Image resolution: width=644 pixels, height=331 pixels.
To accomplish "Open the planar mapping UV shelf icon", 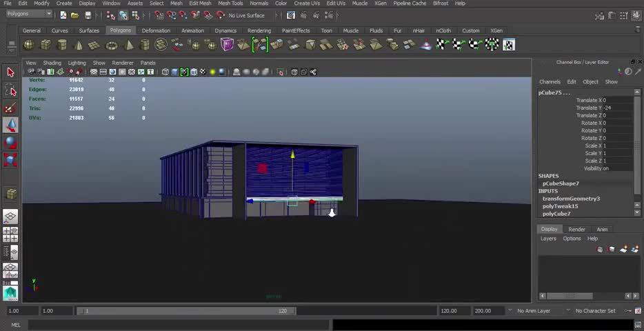I will (x=443, y=44).
